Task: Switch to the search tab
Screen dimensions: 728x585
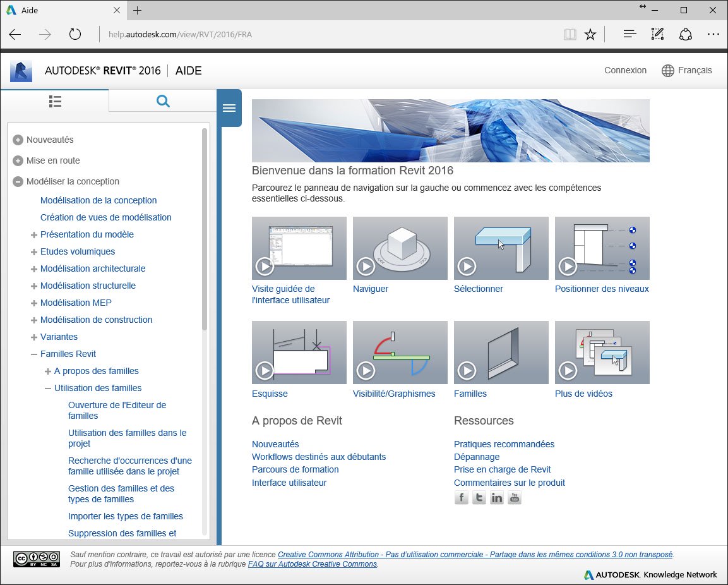Action: (163, 101)
